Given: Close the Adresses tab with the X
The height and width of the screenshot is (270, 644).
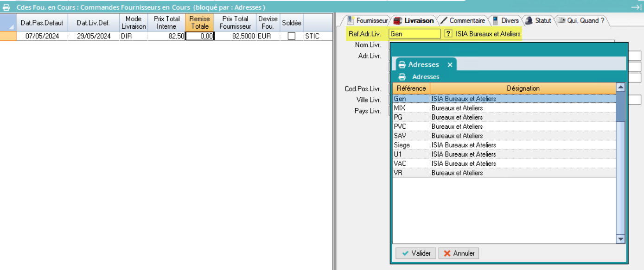Looking at the screenshot, I should [x=450, y=65].
